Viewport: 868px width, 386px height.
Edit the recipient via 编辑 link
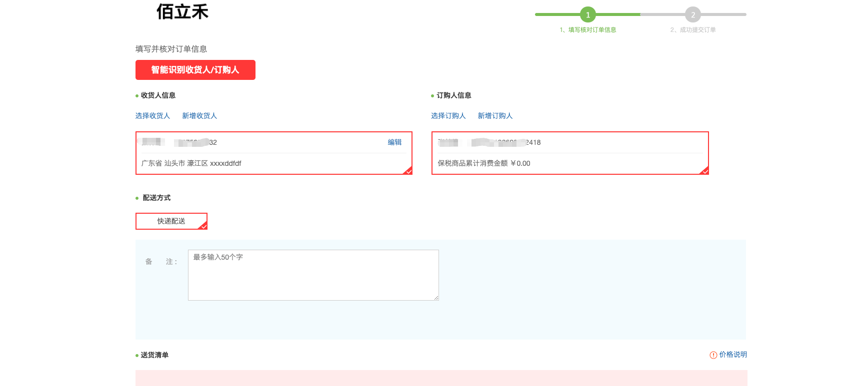click(394, 142)
